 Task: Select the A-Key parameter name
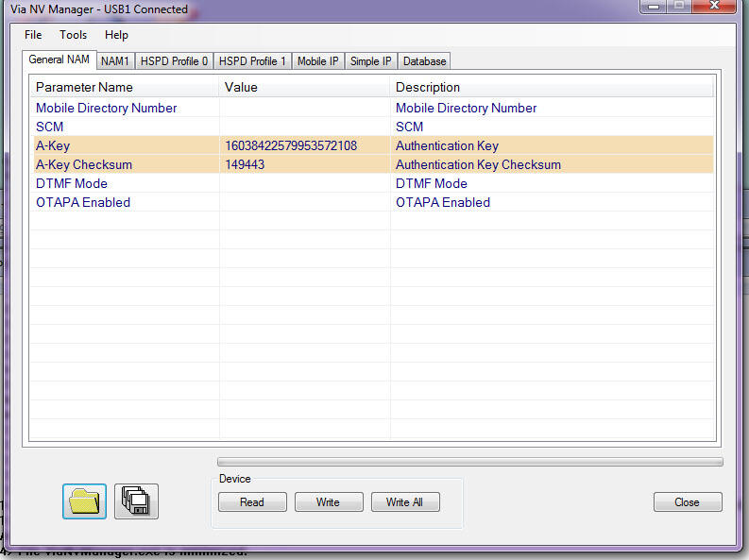coord(53,145)
